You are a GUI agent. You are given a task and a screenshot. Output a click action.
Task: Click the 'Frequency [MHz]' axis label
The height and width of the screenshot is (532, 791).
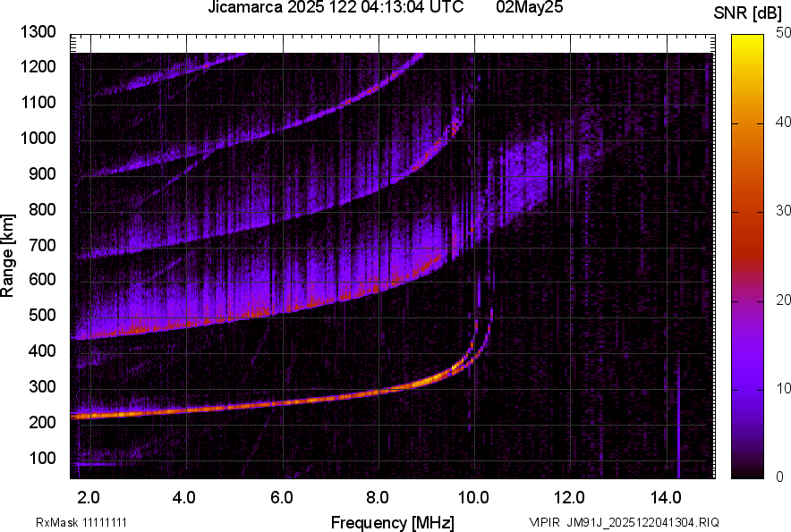pos(393,523)
